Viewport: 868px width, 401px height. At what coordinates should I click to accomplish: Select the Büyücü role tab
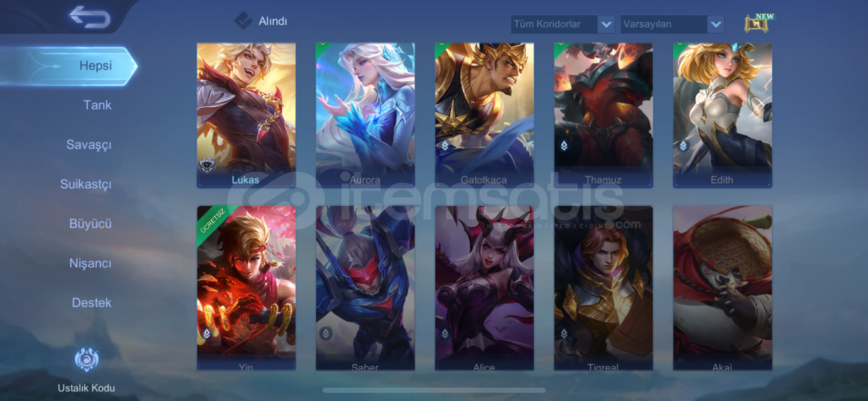tap(90, 224)
